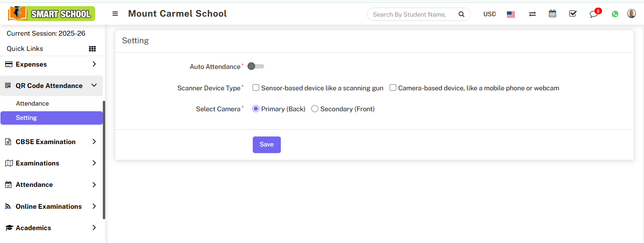Toggle the Auto Attendance switch
The width and height of the screenshot is (644, 243).
click(x=256, y=67)
